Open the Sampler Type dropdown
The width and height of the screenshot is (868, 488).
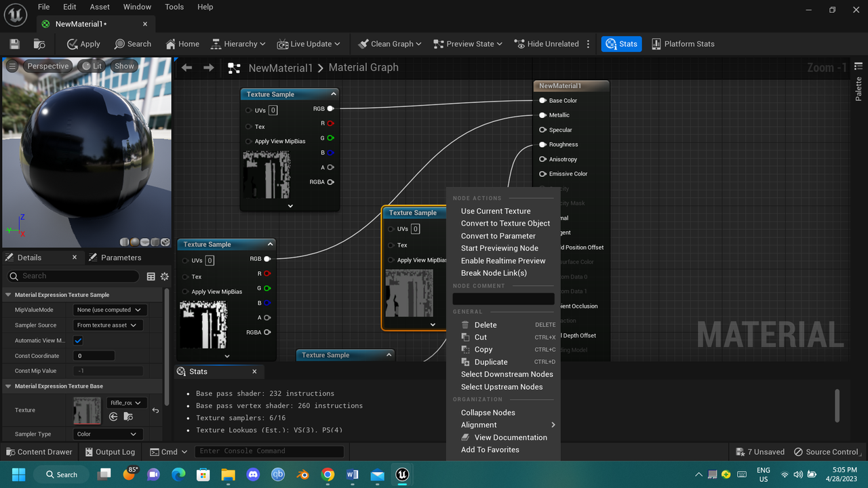point(107,434)
